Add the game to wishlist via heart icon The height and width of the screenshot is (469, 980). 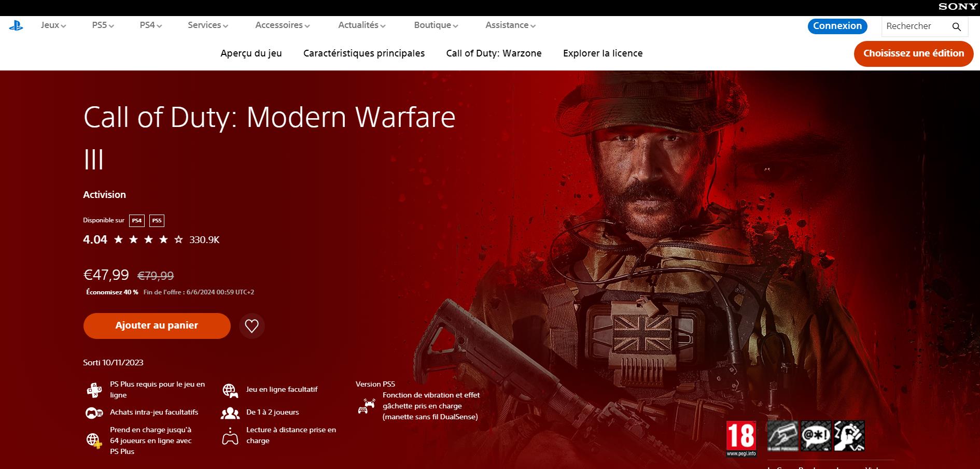click(x=252, y=326)
